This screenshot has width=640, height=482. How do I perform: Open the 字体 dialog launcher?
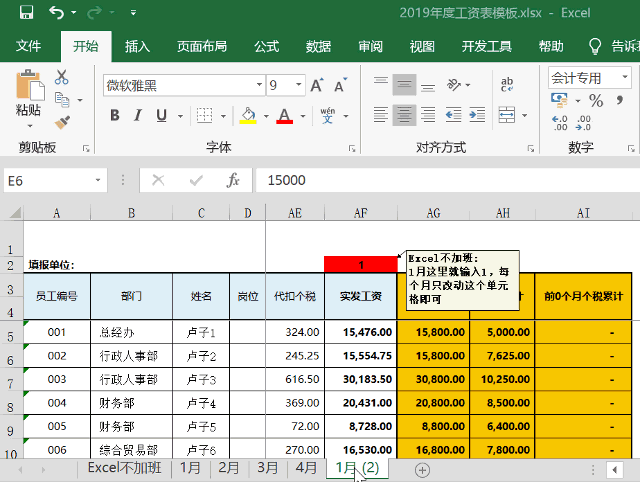[x=352, y=149]
